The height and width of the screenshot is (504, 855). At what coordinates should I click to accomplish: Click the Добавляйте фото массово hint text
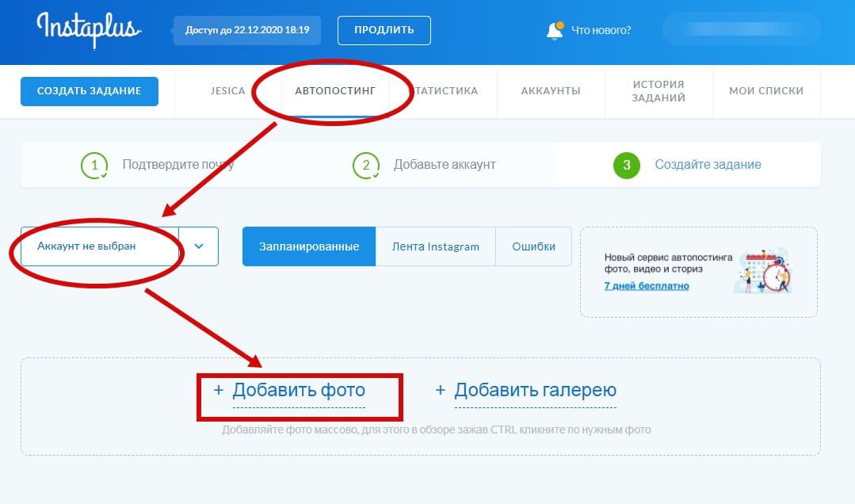tap(437, 430)
